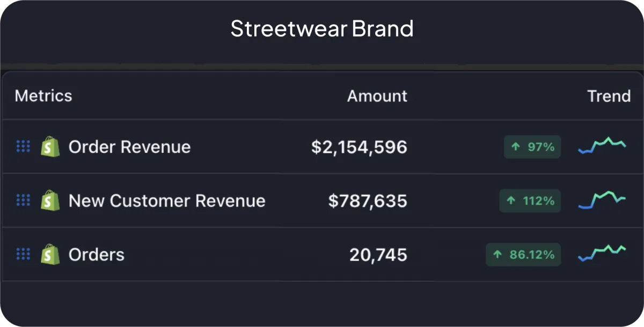Viewport: 644px width, 327px height.
Task: Click the Streetwear Brand title
Action: point(322,28)
